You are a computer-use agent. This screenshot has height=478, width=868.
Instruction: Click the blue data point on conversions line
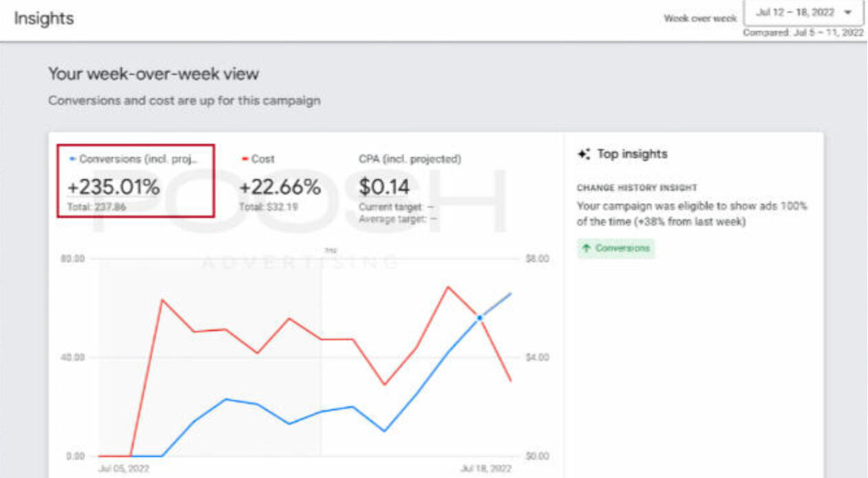pyautogui.click(x=480, y=318)
